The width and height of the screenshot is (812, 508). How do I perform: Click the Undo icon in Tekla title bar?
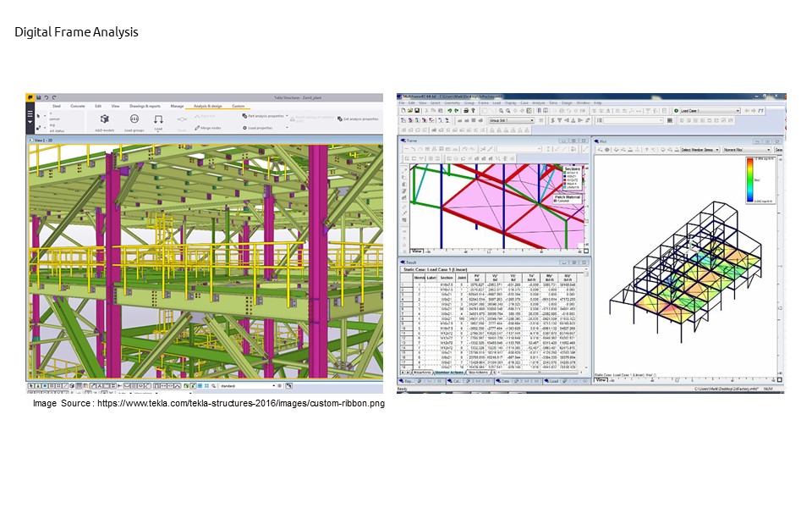(x=45, y=95)
